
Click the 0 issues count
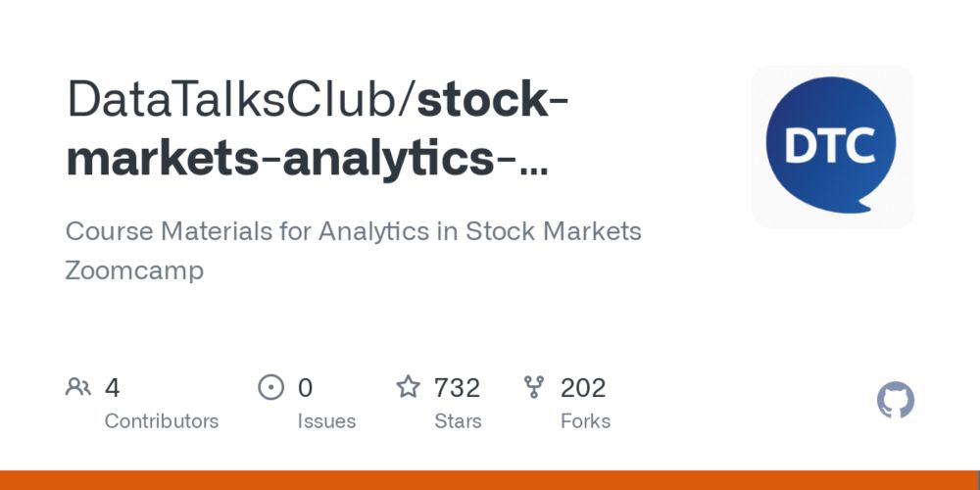tap(305, 388)
